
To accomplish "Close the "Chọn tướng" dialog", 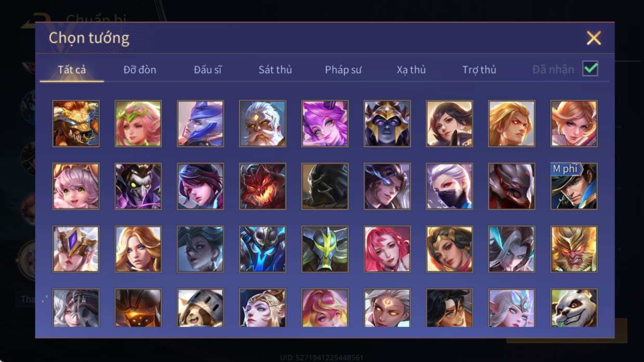I will coord(594,38).
